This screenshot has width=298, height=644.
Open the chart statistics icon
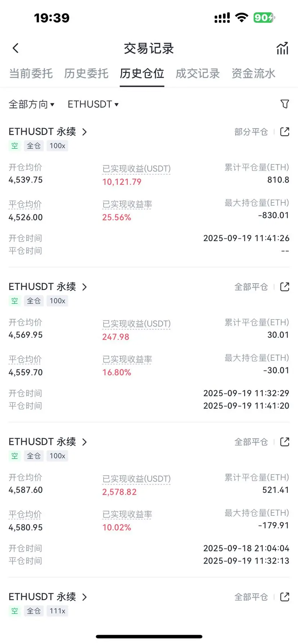[x=283, y=48]
